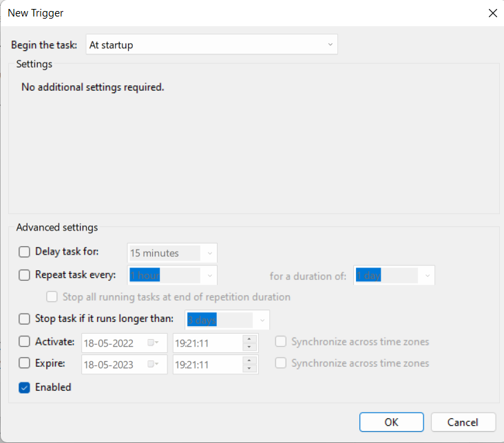Image resolution: width=504 pixels, height=443 pixels.
Task: Uncheck the Enabled checkbox
Action: click(x=24, y=388)
